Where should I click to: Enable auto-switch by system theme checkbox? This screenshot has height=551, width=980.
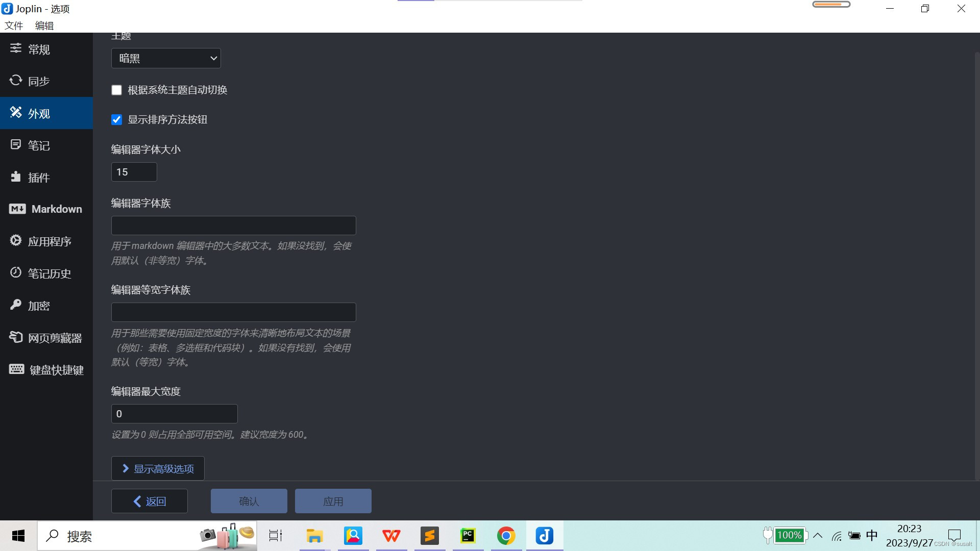(x=117, y=90)
